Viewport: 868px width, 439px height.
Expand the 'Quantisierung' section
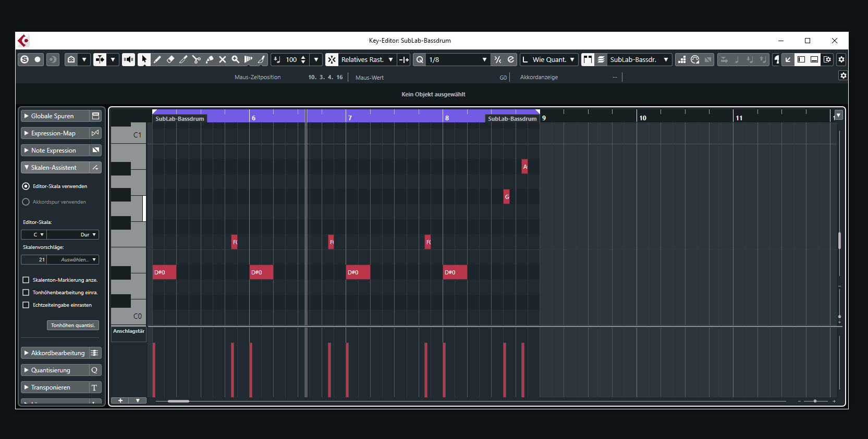coord(51,370)
